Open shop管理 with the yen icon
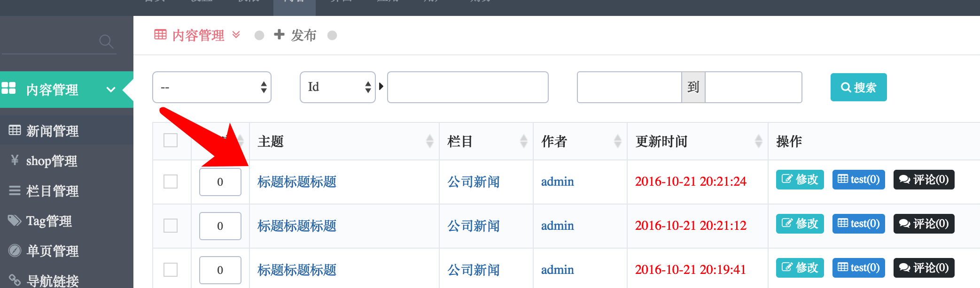The height and width of the screenshot is (288, 980). 51,161
